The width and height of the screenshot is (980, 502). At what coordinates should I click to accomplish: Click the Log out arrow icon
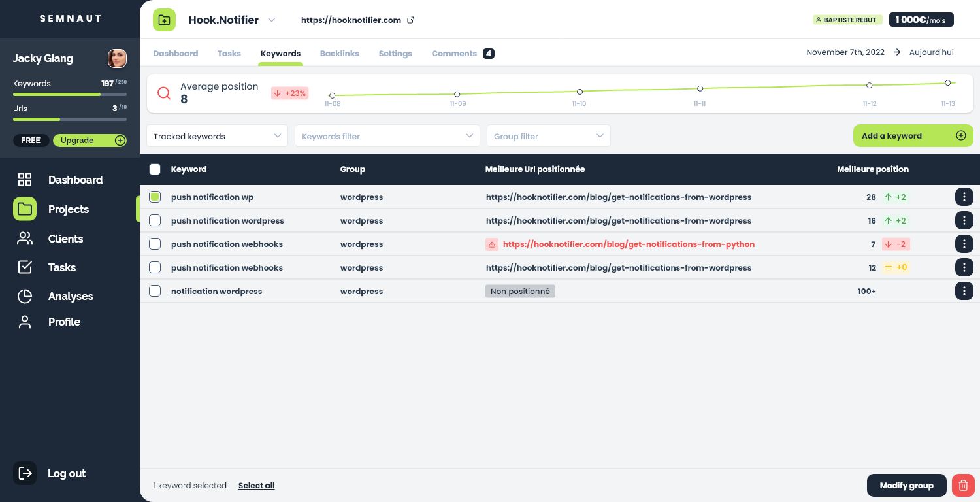25,473
